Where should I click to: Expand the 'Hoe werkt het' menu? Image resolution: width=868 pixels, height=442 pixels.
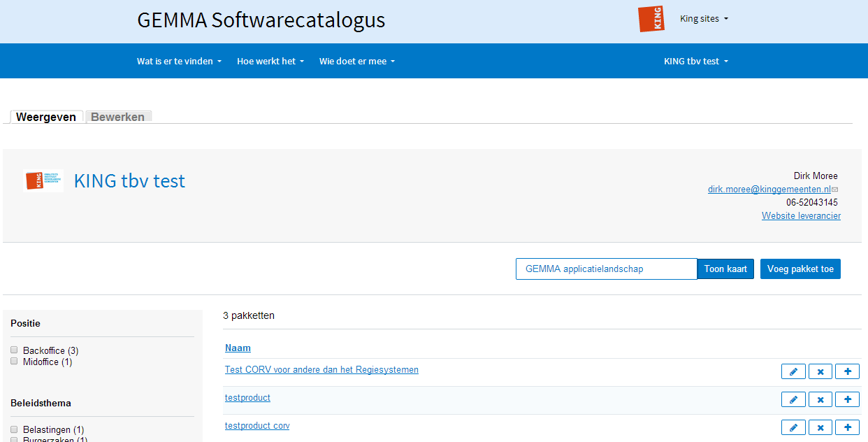coord(270,61)
